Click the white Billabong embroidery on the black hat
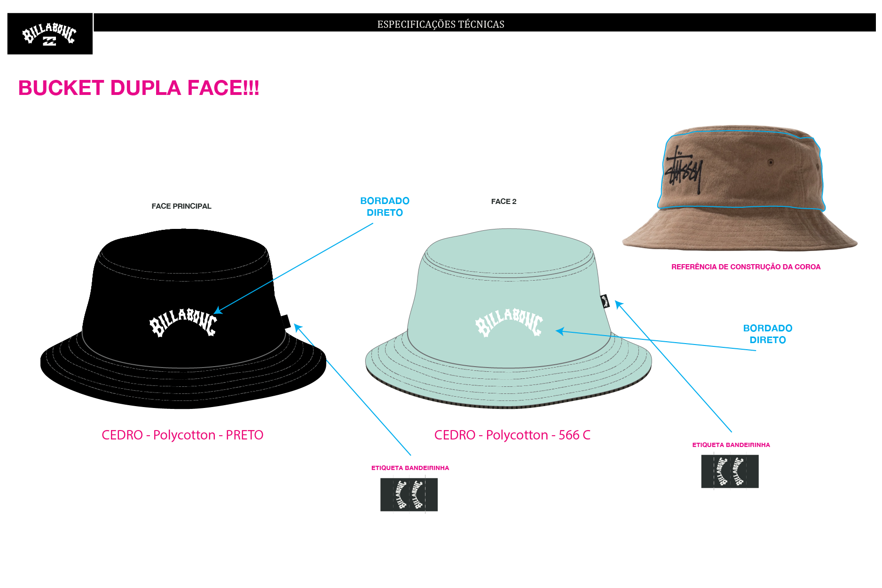Screen dimensions: 882x588 (x=183, y=322)
